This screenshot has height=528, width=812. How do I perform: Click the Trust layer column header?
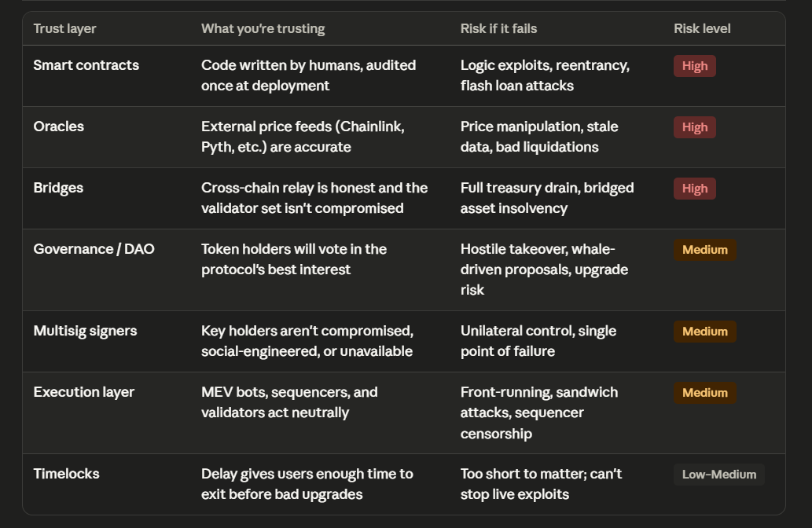click(x=64, y=28)
